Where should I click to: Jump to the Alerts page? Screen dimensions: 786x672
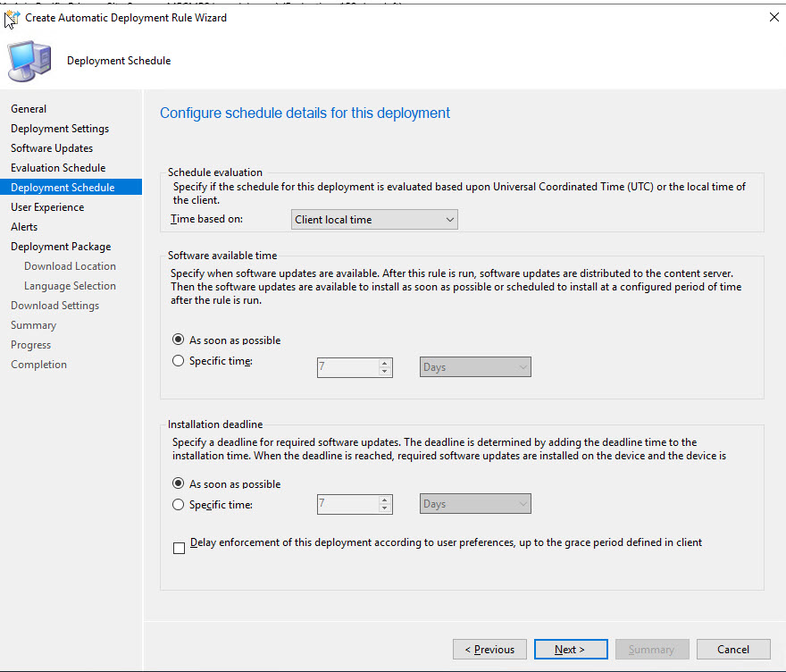tap(24, 227)
